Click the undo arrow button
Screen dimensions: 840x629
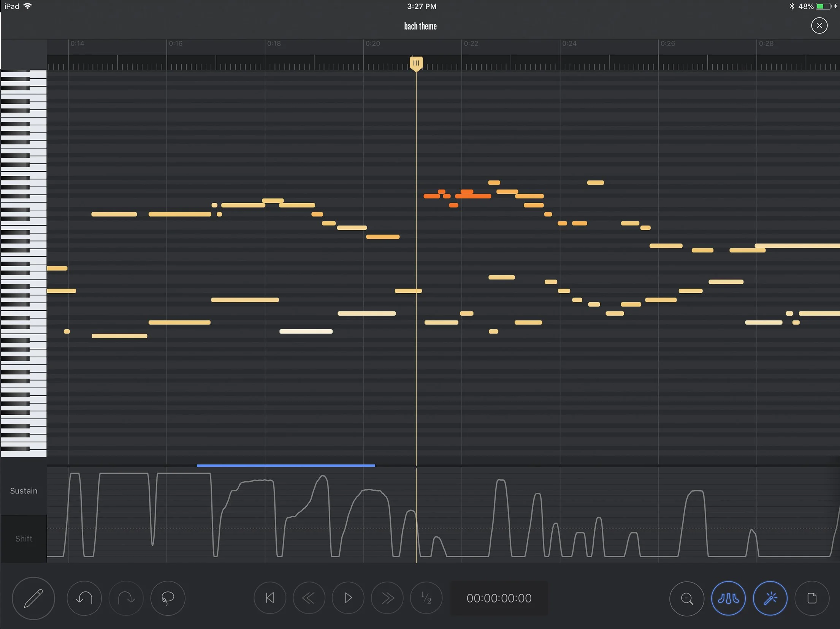pos(84,598)
